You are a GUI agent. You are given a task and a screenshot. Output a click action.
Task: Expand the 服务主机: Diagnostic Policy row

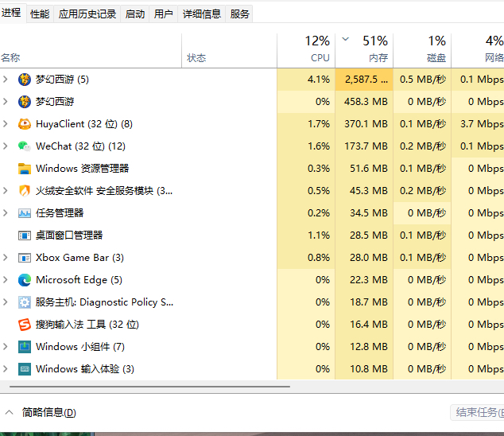pyautogui.click(x=5, y=302)
